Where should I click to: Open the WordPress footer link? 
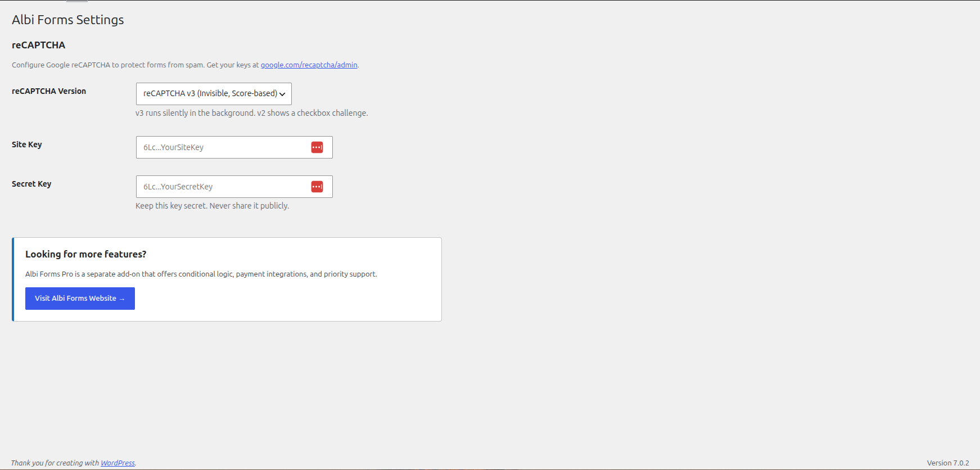click(x=118, y=463)
